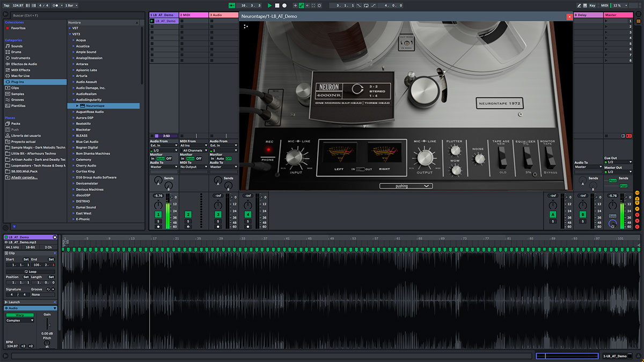
Task: Click the transport Stop button
Action: tap(277, 5)
